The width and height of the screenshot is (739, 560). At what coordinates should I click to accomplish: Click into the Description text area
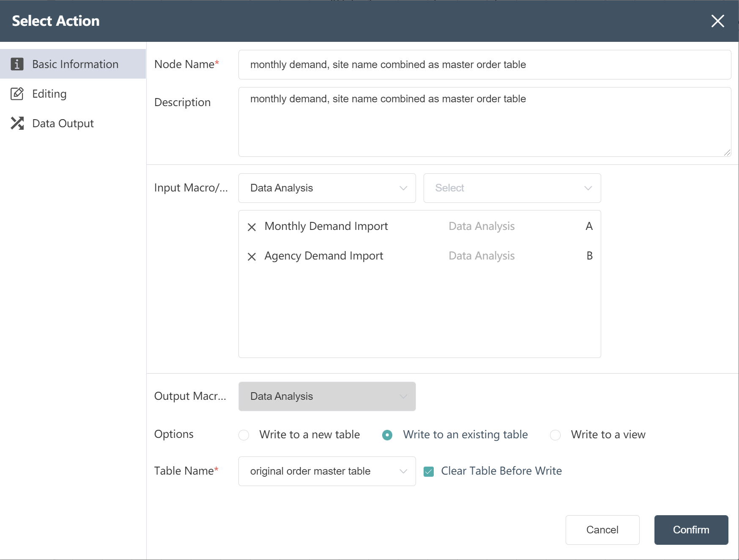(x=484, y=122)
